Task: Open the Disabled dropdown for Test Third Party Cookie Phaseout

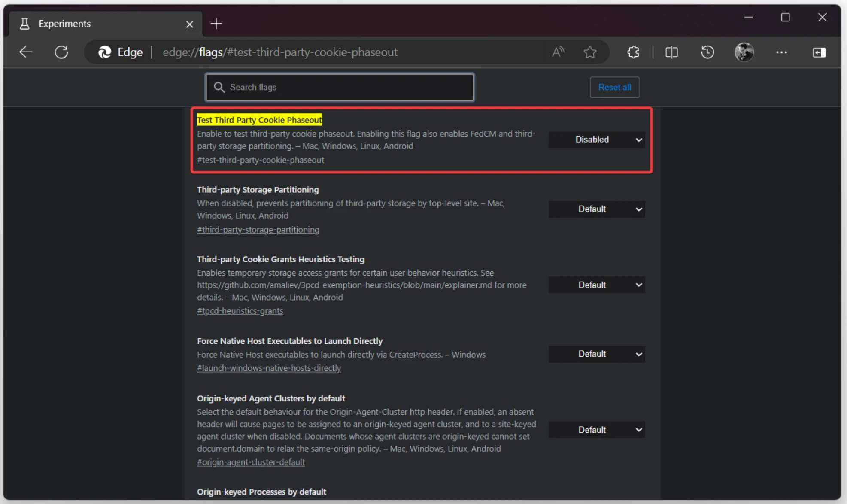Action: click(x=596, y=140)
